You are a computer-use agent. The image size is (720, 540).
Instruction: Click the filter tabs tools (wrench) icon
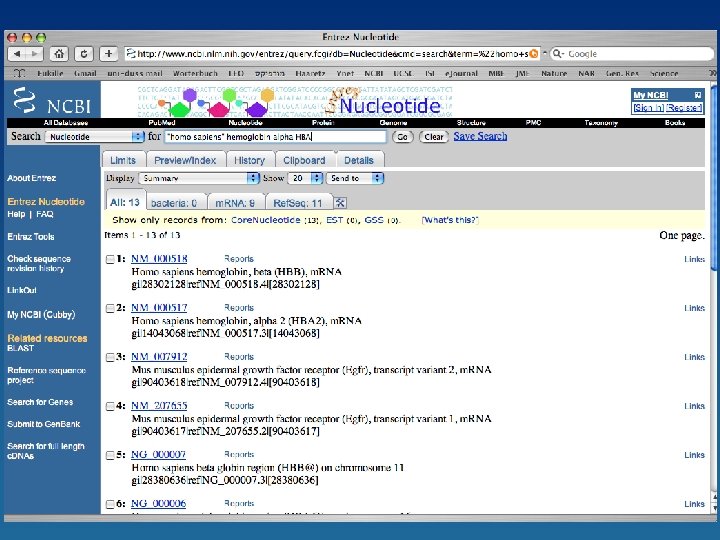coord(340,202)
